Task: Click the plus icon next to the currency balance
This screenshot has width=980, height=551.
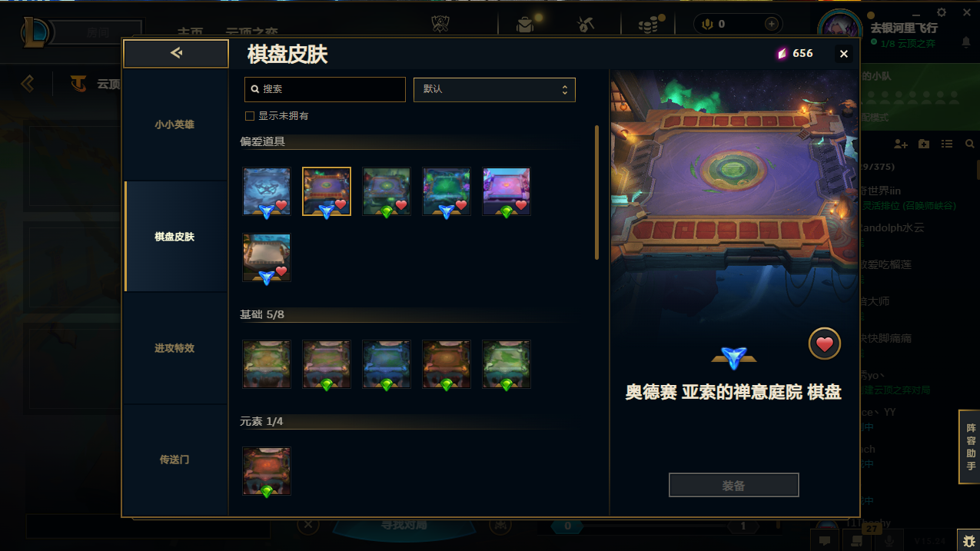Action: 772,24
